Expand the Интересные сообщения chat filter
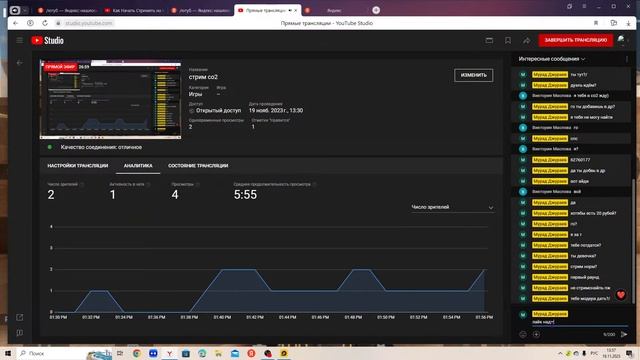 552,59
